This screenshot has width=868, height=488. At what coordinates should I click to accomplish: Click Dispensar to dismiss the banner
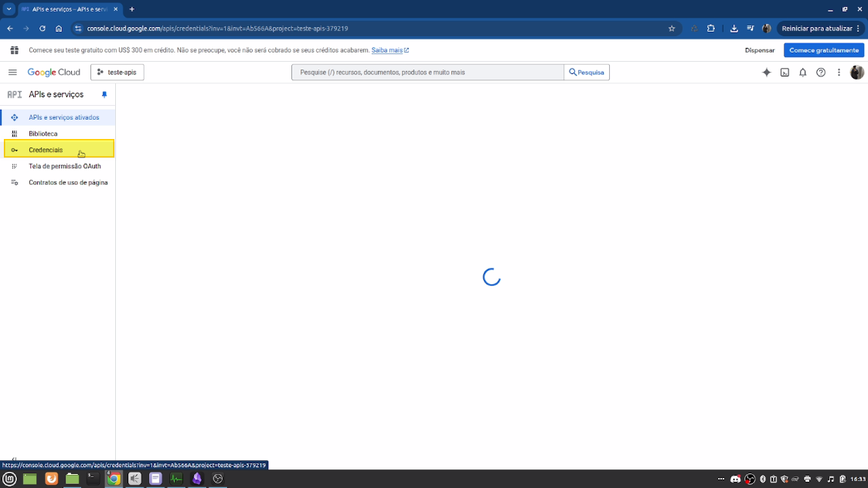tap(760, 49)
